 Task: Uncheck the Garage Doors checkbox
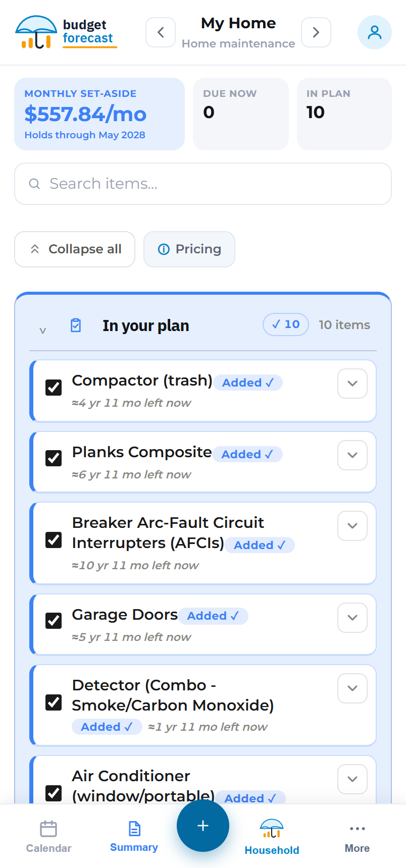[54, 621]
